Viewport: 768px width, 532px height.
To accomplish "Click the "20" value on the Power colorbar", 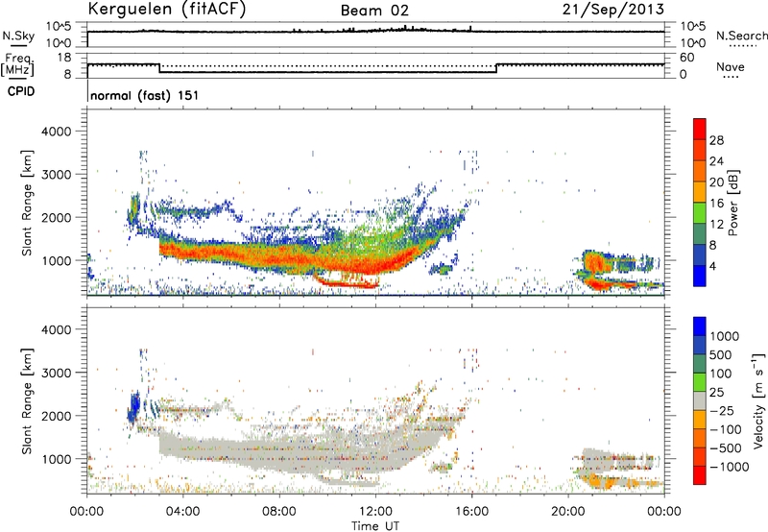I will pos(716,182).
